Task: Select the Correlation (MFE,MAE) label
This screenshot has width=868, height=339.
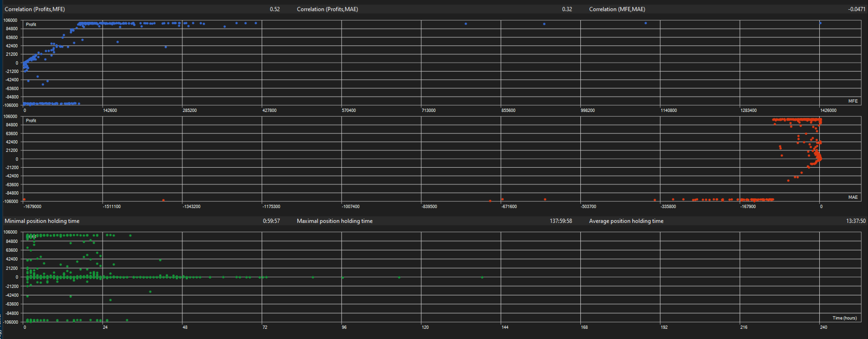Action: tap(617, 9)
